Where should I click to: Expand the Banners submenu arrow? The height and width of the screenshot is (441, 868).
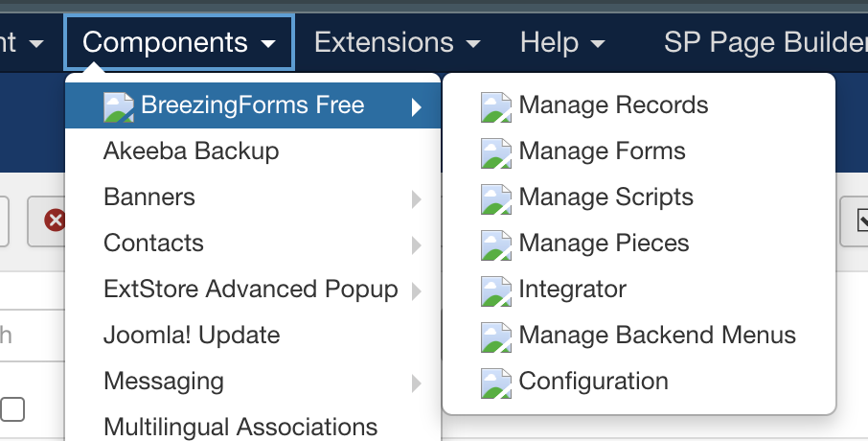[417, 199]
